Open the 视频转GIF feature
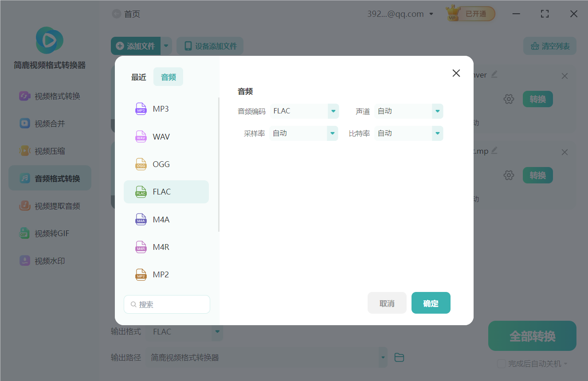Screen dimensions: 588x381 [x=49, y=233]
